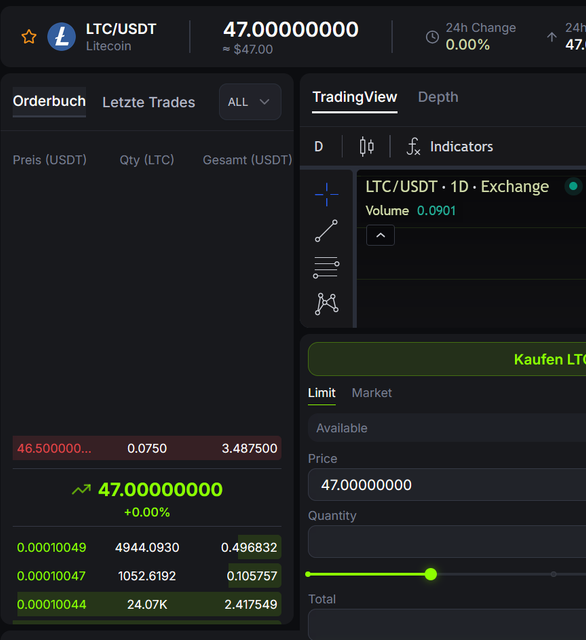Screen dimensions: 586x640
Task: Click the Litecoin logo icon
Action: click(x=62, y=37)
